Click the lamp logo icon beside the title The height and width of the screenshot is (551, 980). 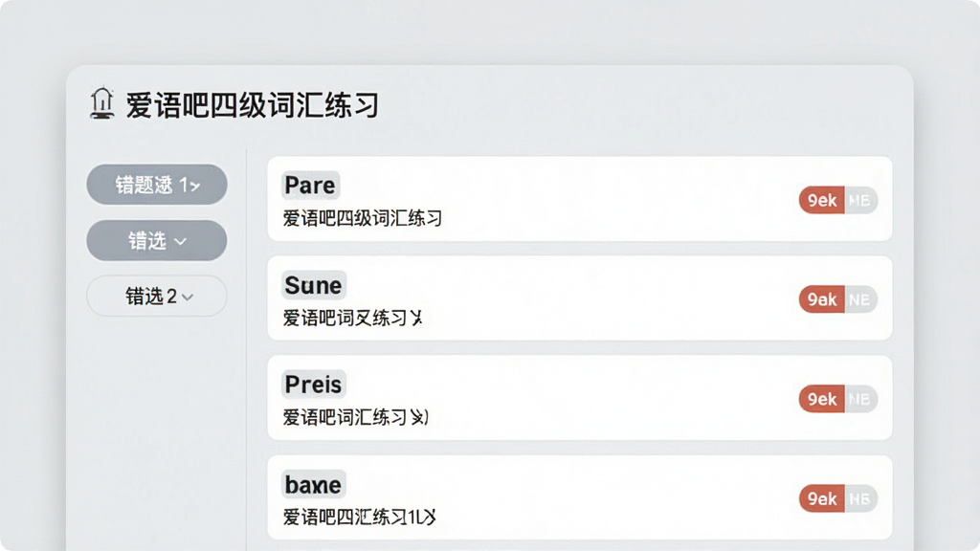101,103
